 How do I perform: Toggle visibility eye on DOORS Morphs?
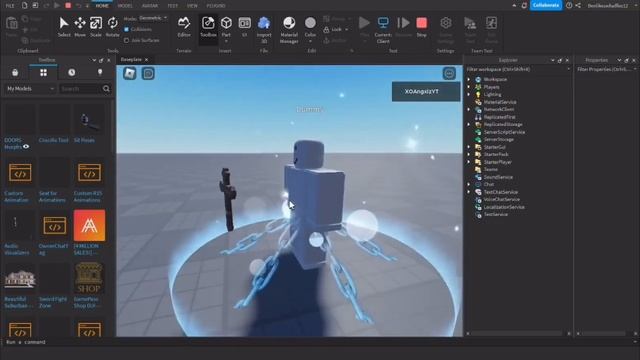pyautogui.click(x=26, y=147)
